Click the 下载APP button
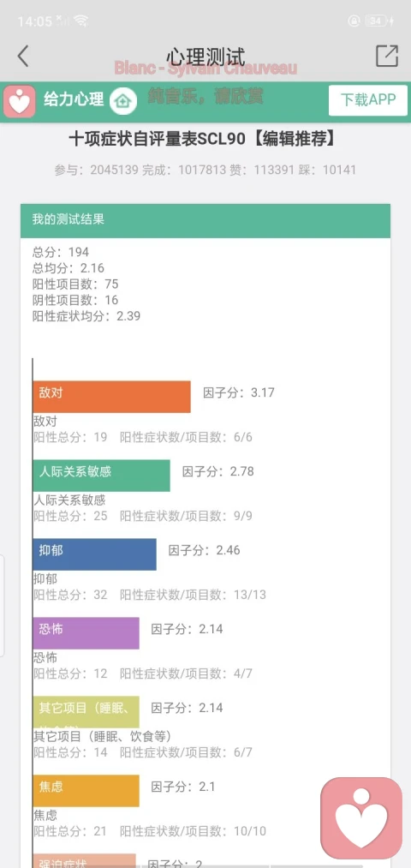The height and width of the screenshot is (868, 411). (368, 100)
